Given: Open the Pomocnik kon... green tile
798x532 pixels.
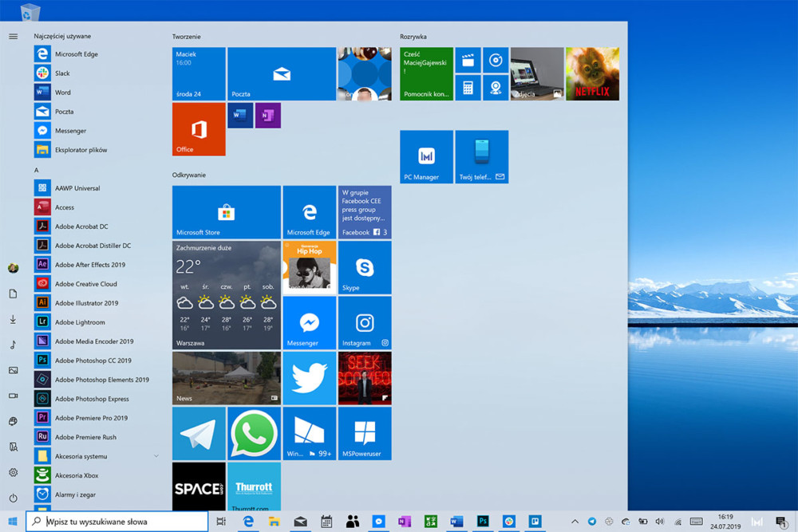Looking at the screenshot, I should coord(426,73).
